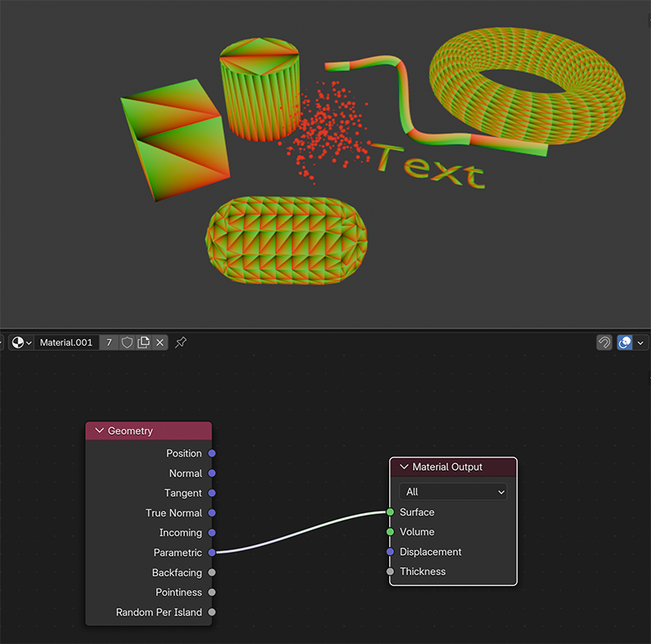Click the Position output socket
The height and width of the screenshot is (644, 651).
[x=212, y=453]
